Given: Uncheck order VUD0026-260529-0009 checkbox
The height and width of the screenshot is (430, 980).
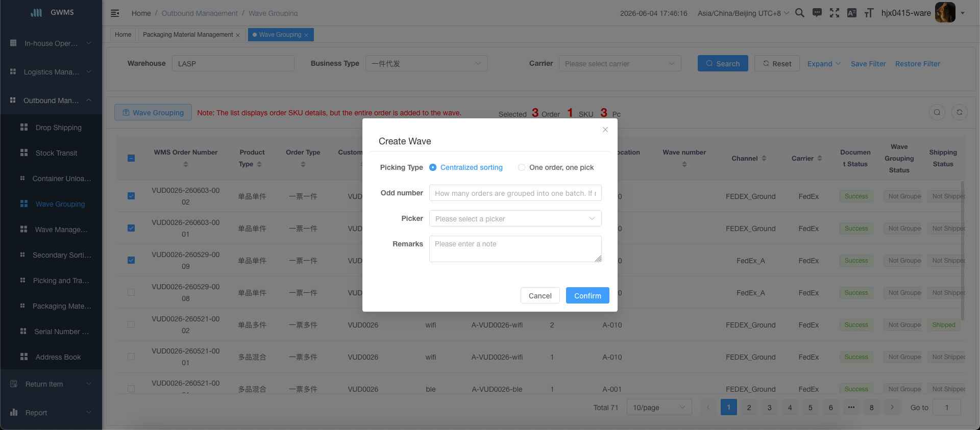Looking at the screenshot, I should point(131,260).
